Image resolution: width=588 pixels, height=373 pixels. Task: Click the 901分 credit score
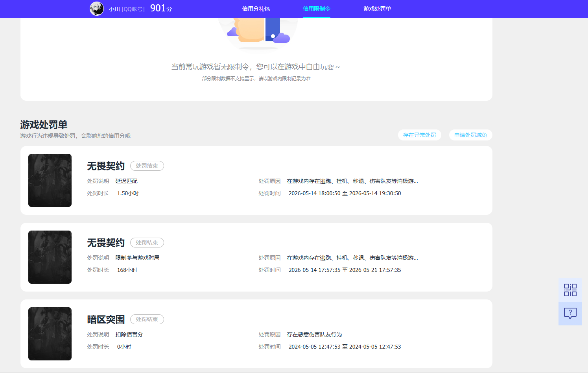[x=161, y=8]
